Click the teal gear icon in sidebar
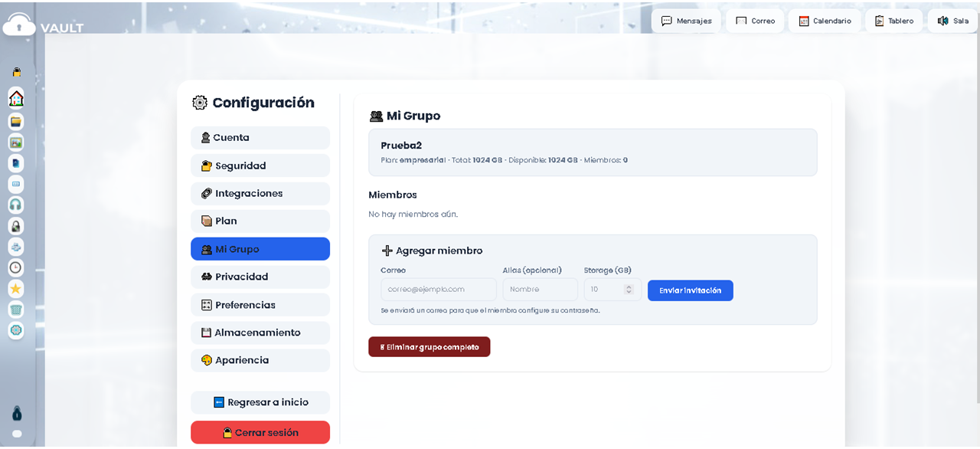Image resolution: width=980 pixels, height=449 pixels. click(16, 330)
